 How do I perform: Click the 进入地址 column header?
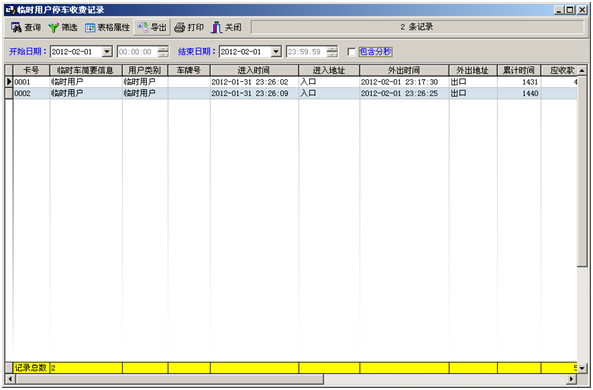click(x=329, y=70)
